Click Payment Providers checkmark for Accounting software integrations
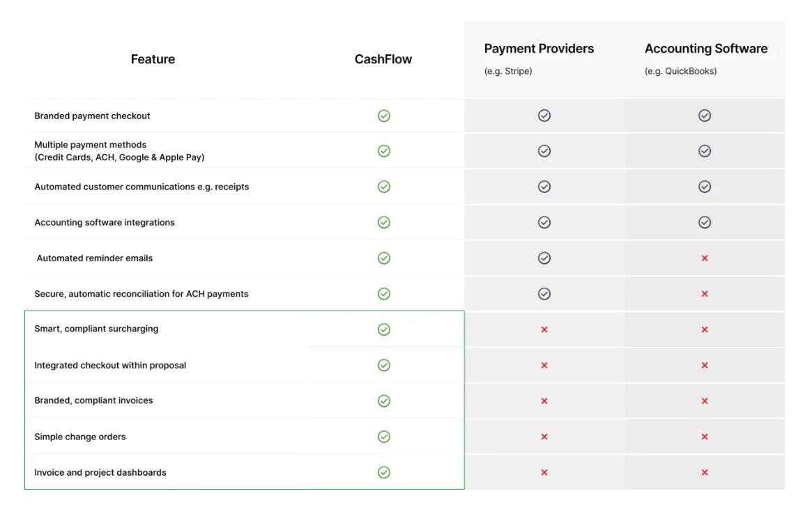 pos(544,222)
